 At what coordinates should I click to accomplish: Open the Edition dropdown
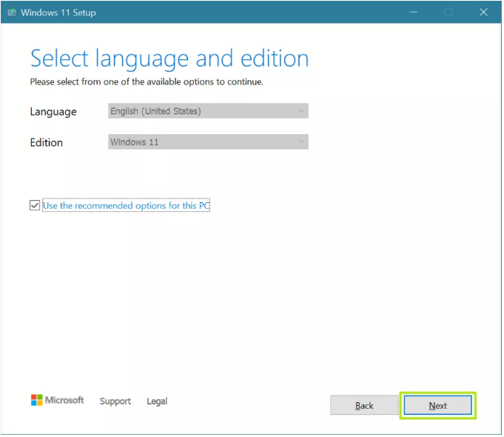[x=209, y=142]
